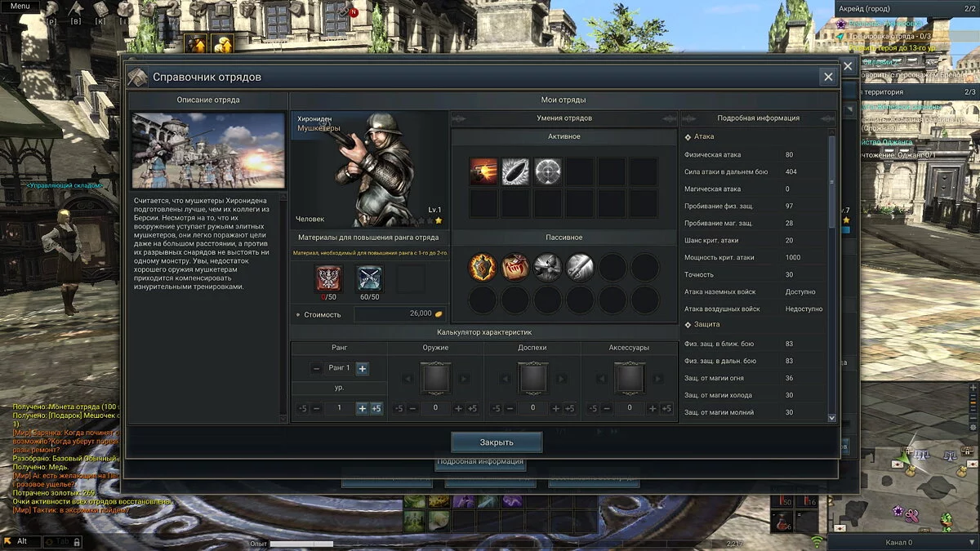Click the Доспехи equipment slot
The width and height of the screenshot is (980, 551).
532,378
